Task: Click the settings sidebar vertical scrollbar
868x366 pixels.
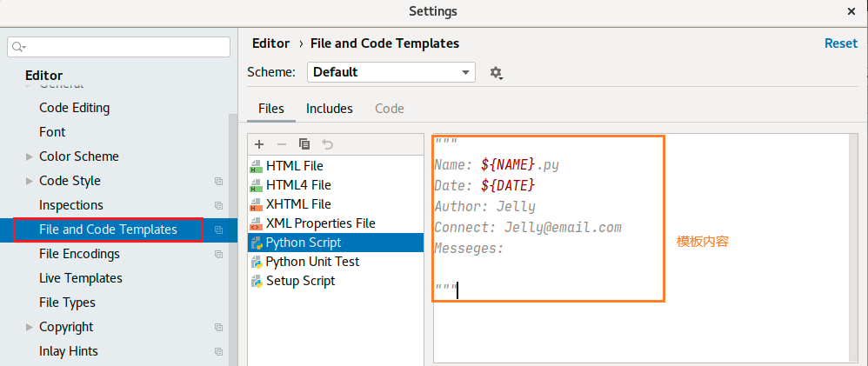Action: pyautogui.click(x=233, y=238)
